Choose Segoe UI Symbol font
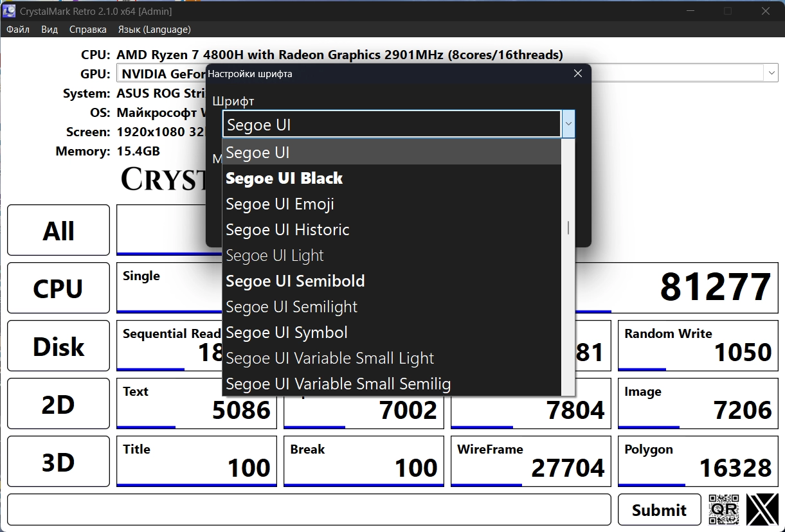 (x=287, y=332)
